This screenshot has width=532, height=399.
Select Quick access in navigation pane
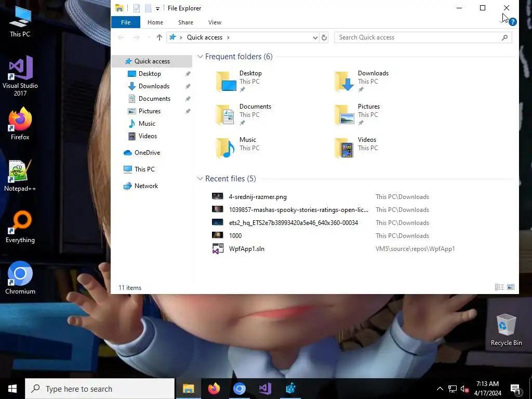tap(152, 61)
